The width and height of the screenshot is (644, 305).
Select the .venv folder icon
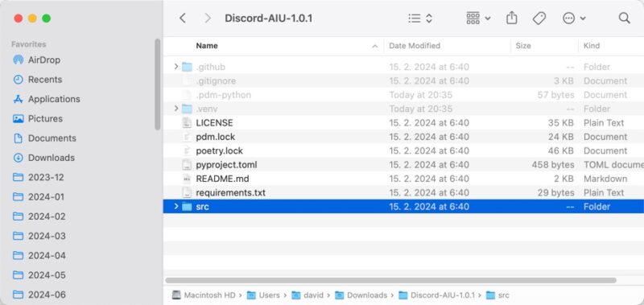(x=187, y=109)
